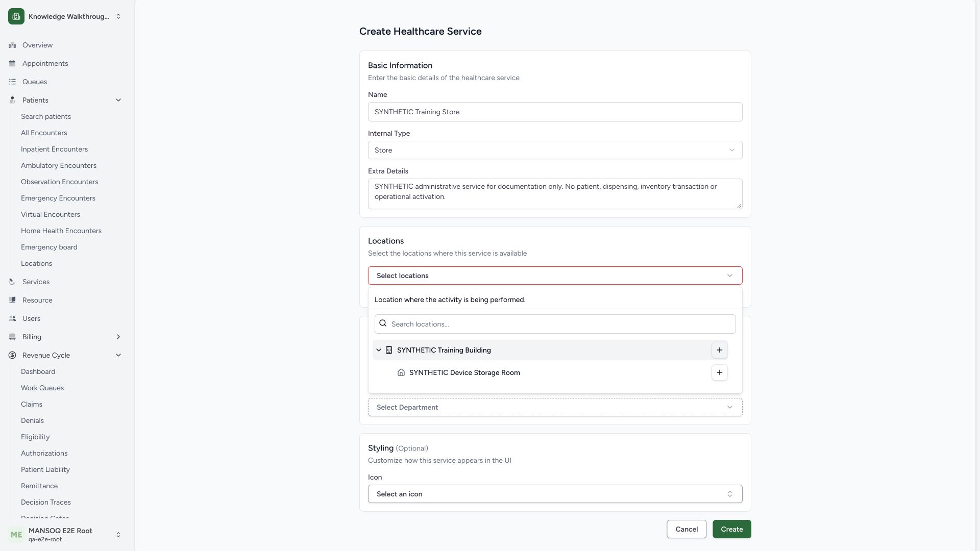The height and width of the screenshot is (551, 980).
Task: Click the building icon beside SYNTHETIC Training Building
Action: point(389,350)
